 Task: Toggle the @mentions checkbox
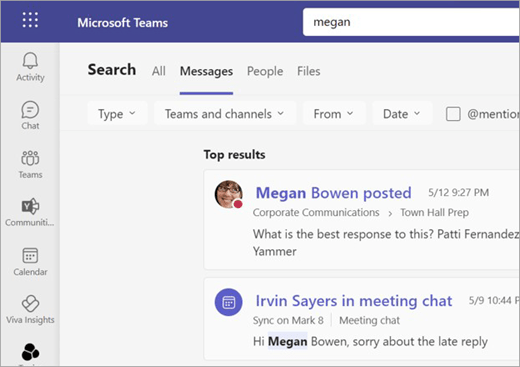[x=453, y=114]
